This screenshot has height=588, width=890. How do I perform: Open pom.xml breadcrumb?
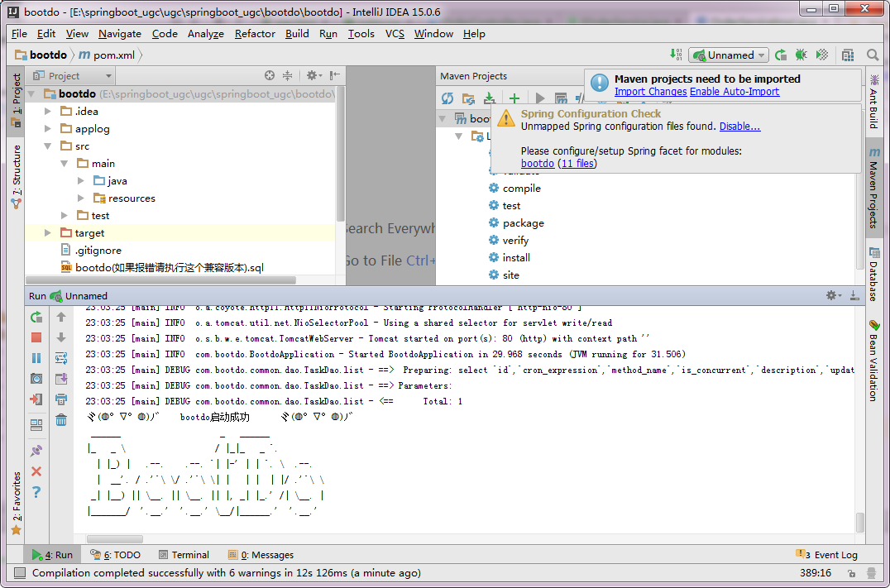pos(108,55)
